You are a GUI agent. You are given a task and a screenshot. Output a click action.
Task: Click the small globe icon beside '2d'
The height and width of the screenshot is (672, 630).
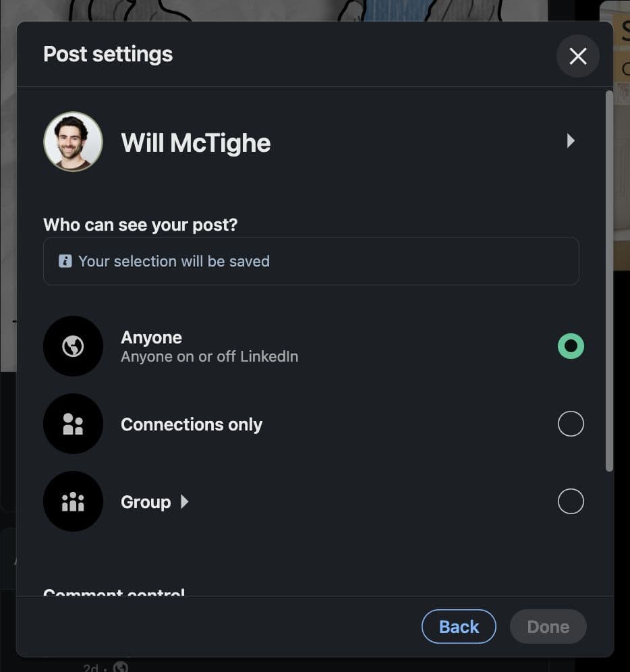pyautogui.click(x=121, y=667)
